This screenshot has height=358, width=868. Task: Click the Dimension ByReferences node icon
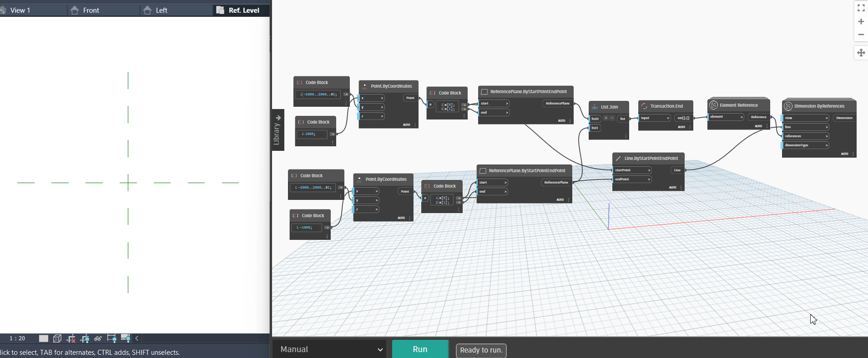(x=788, y=106)
